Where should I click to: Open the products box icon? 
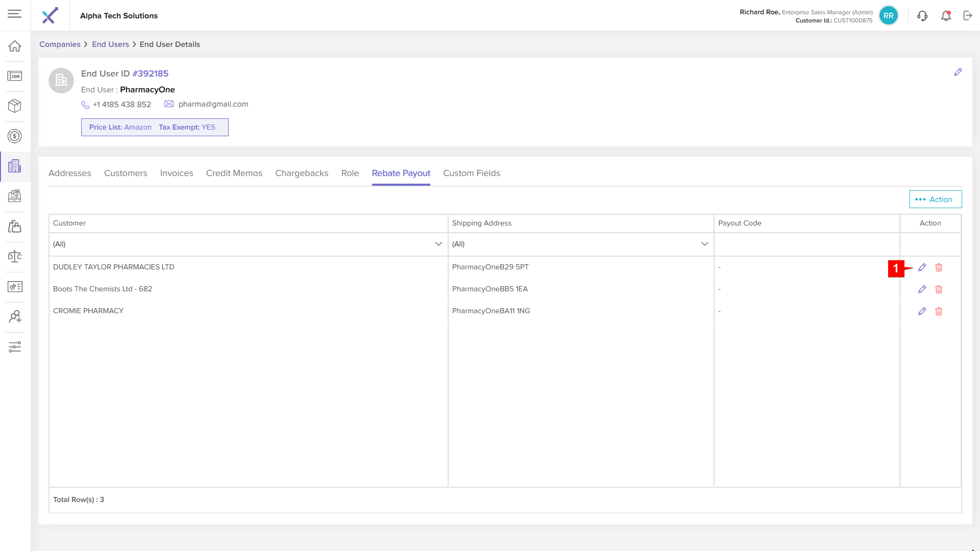(15, 106)
